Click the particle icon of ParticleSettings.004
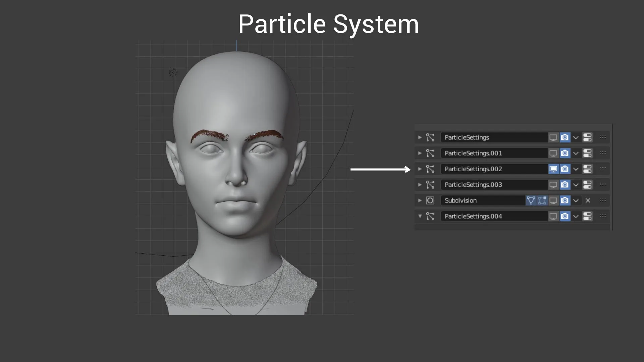This screenshot has height=362, width=644. (430, 216)
